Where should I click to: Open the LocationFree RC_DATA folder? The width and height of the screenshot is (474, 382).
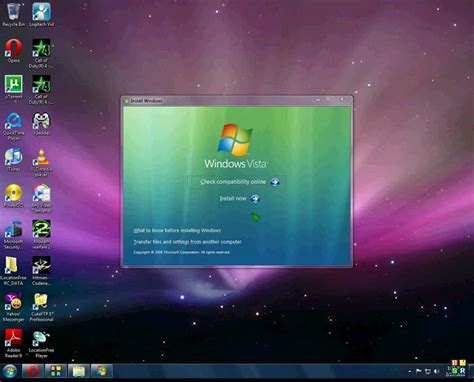pos(13,271)
